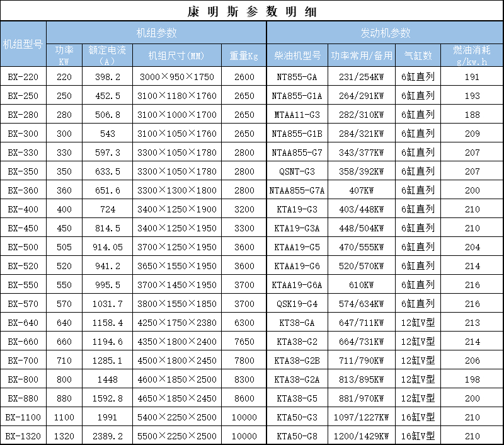Image resolution: width=504 pixels, height=445 pixels.
Task: Select the BX-550 model cell
Action: 23,285
